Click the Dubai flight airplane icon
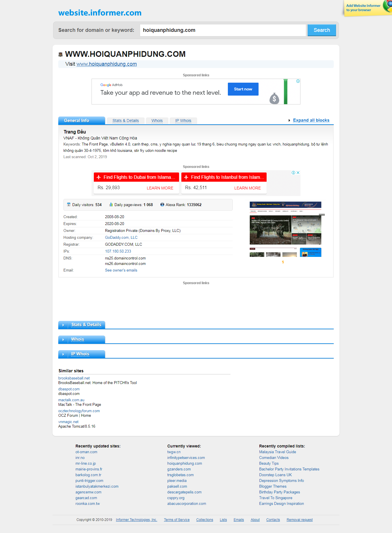The height and width of the screenshot is (533, 392). [x=99, y=177]
